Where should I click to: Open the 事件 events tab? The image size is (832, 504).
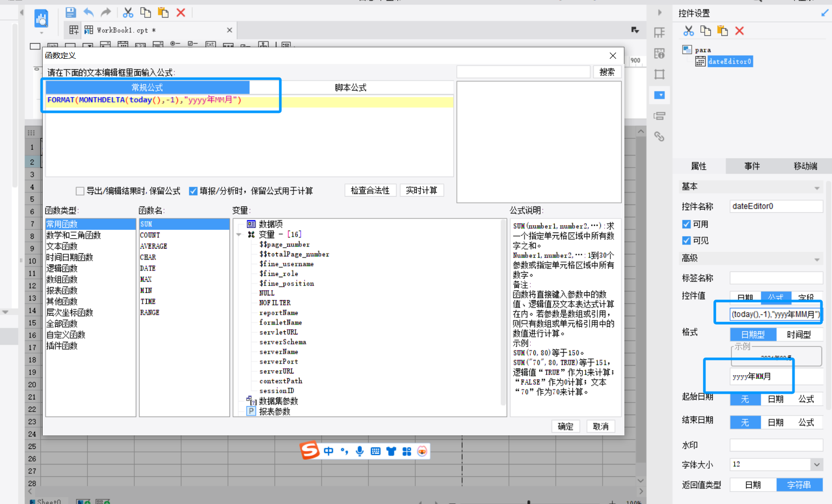(x=752, y=166)
